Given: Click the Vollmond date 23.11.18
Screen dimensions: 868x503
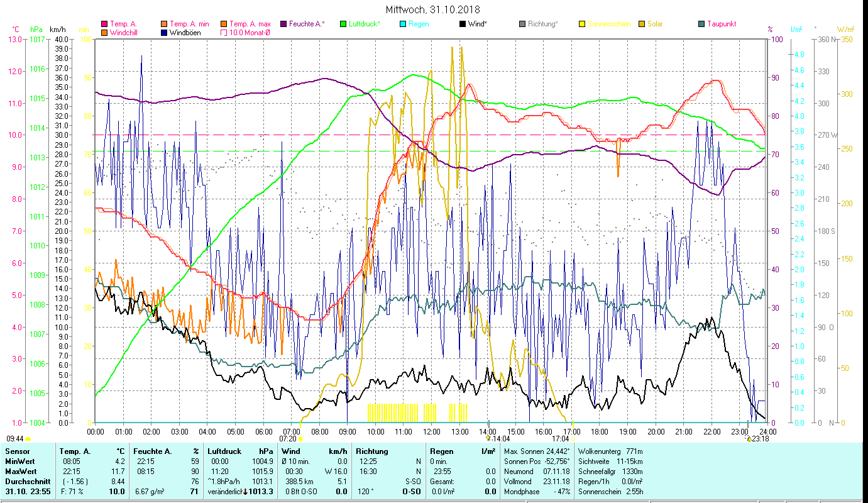Looking at the screenshot, I should click(557, 482).
